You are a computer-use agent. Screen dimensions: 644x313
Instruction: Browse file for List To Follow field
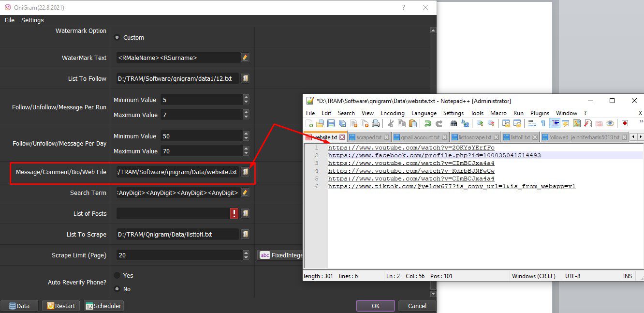[x=245, y=78]
